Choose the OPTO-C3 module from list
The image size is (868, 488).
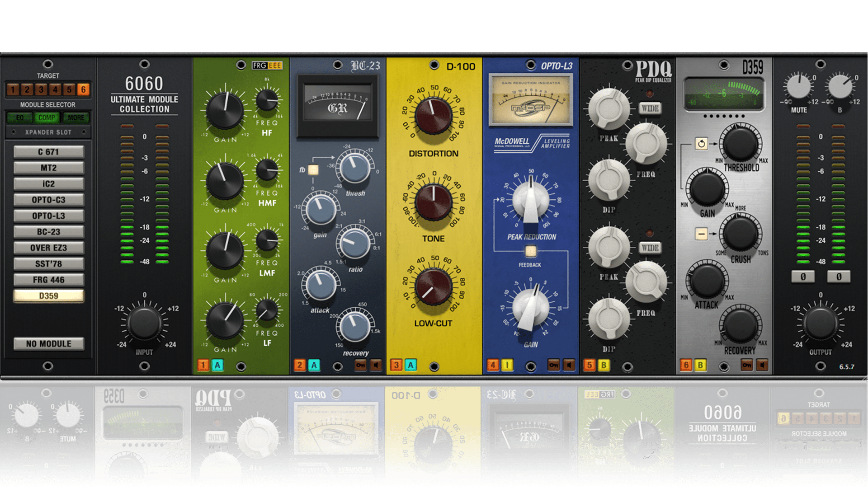48,200
